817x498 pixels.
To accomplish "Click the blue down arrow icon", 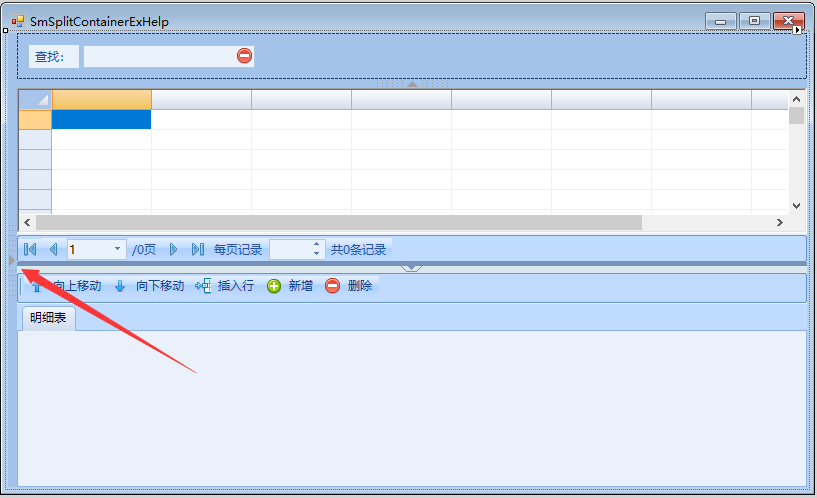I will coord(120,285).
